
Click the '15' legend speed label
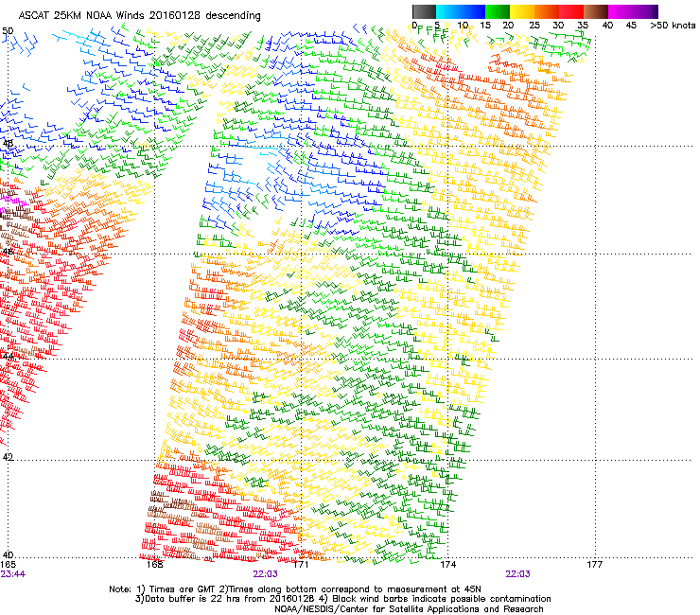(x=485, y=25)
